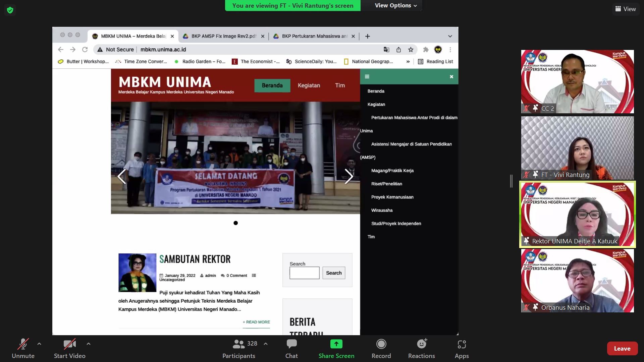The height and width of the screenshot is (362, 644).
Task: Click the Start Video camera icon
Action: (x=69, y=344)
